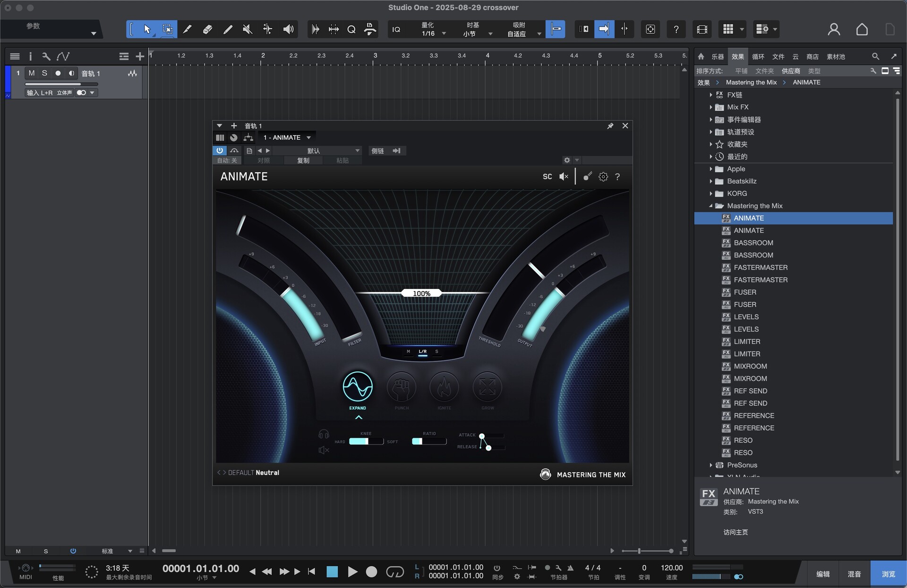Toggle record arm on 音轨 1
This screenshot has width=907, height=588.
pos(58,73)
